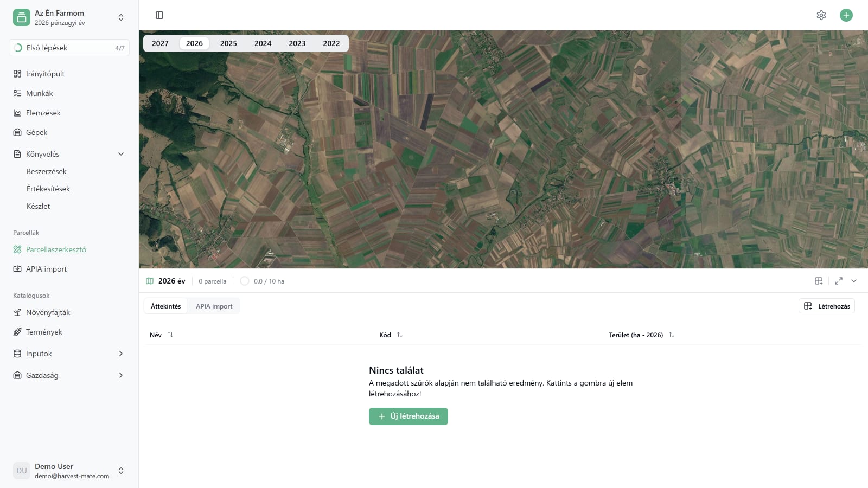Select the 2023 year tab
The width and height of the screenshot is (868, 488).
297,43
